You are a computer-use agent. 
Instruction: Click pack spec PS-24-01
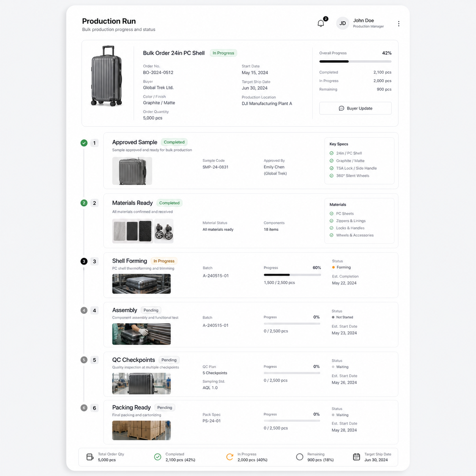[211, 421]
